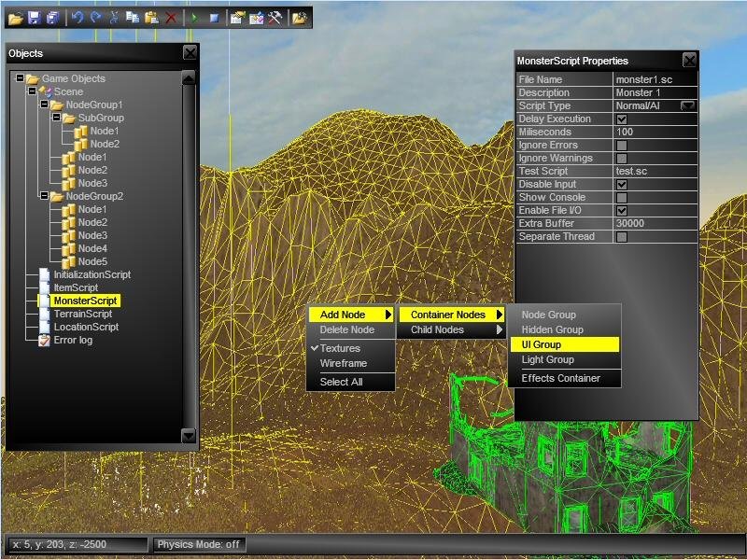Check the Show Console checkbox
This screenshot has height=560, width=747.
click(622, 197)
